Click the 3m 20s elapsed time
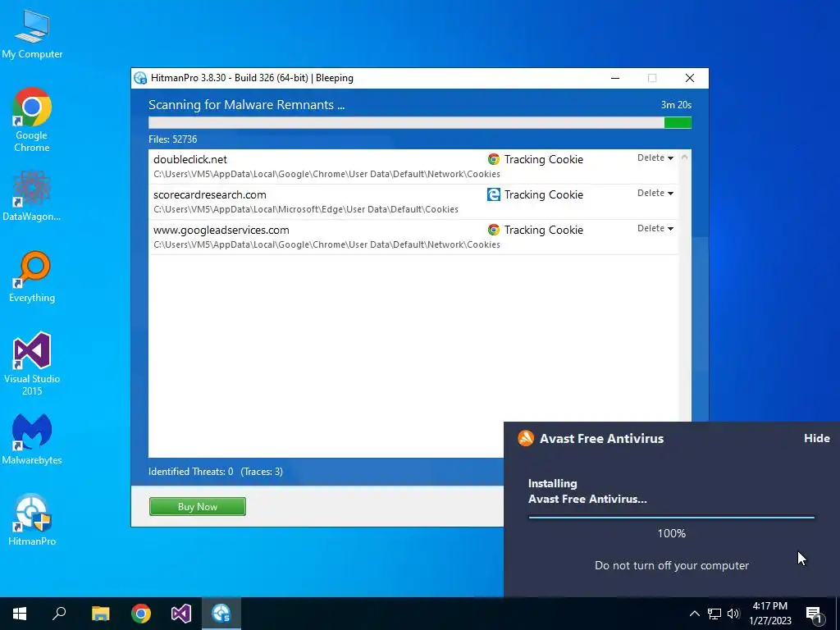This screenshot has height=630, width=840. tap(676, 105)
